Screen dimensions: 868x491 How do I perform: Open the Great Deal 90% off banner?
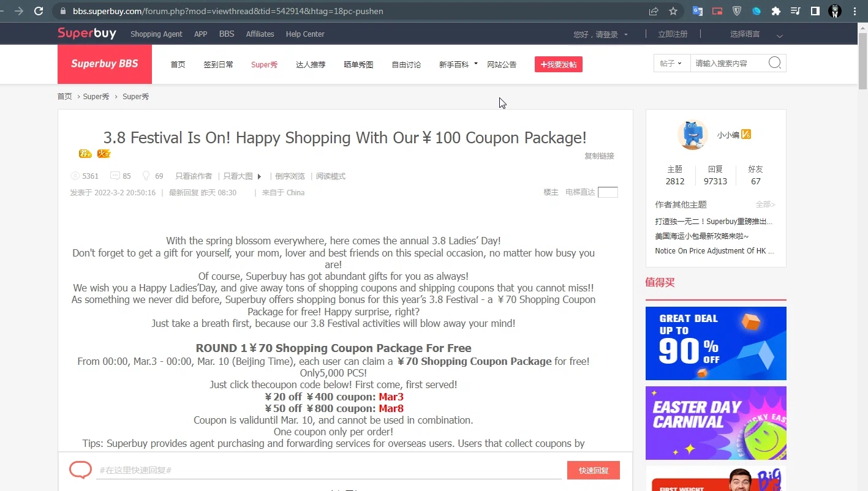[x=716, y=343]
